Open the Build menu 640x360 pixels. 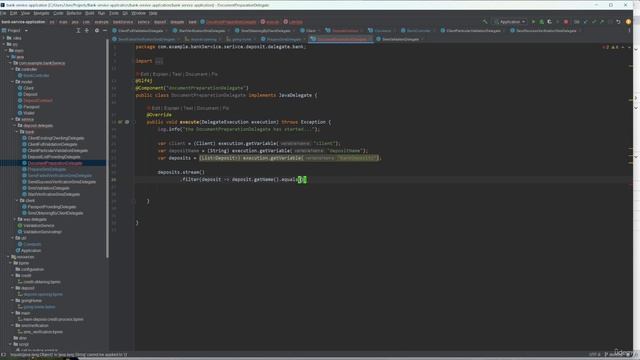pyautogui.click(x=89, y=13)
